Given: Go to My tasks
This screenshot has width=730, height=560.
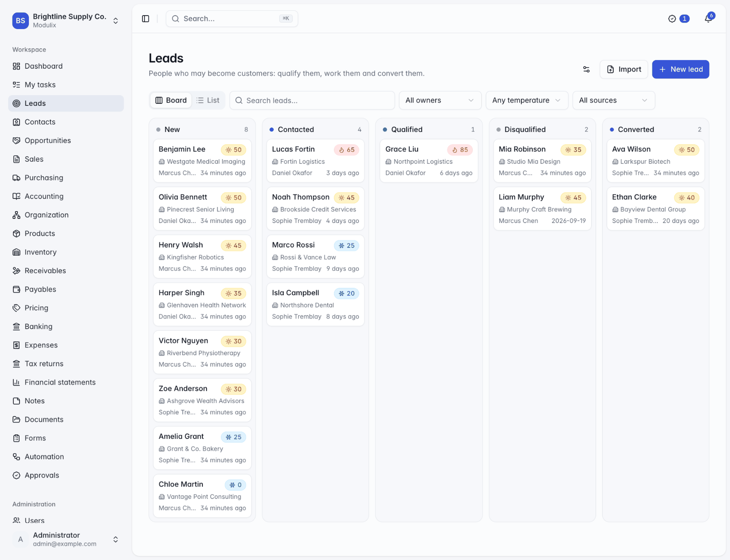Looking at the screenshot, I should pos(66,85).
